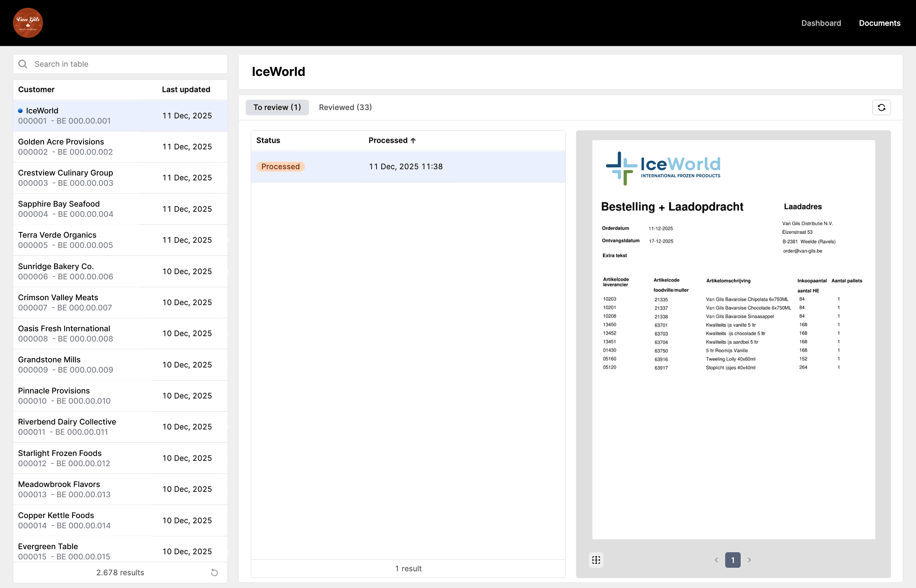Click the Processed status badge
Screen dimensions: 916x588
[x=280, y=166]
